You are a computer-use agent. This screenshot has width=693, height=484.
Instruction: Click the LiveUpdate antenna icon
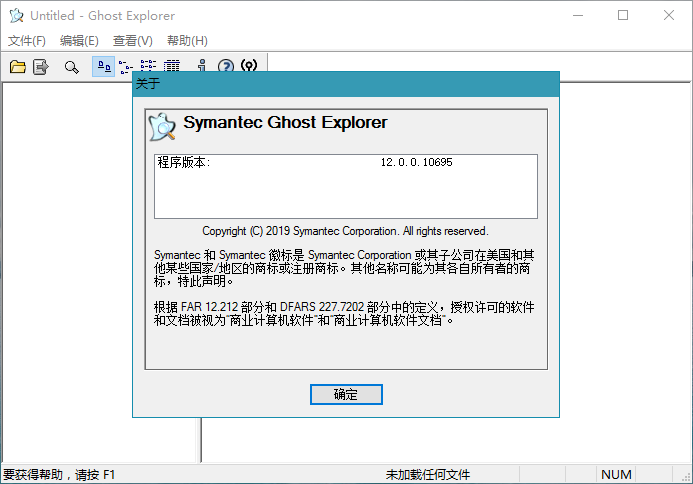tap(249, 67)
